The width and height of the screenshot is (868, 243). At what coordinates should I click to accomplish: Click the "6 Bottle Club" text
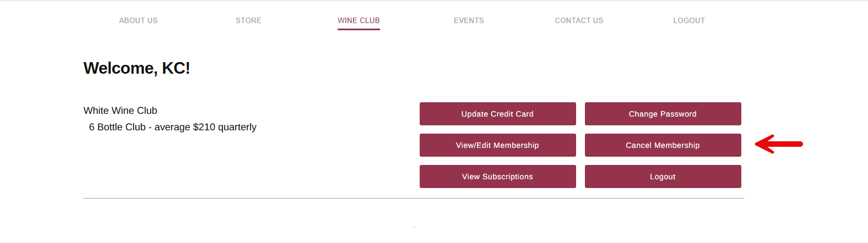(x=117, y=127)
